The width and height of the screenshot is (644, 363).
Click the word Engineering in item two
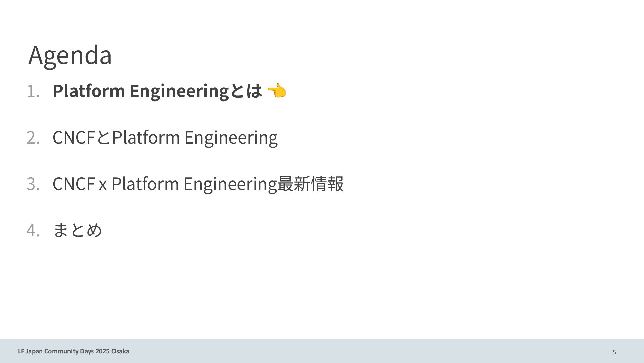[231, 137]
